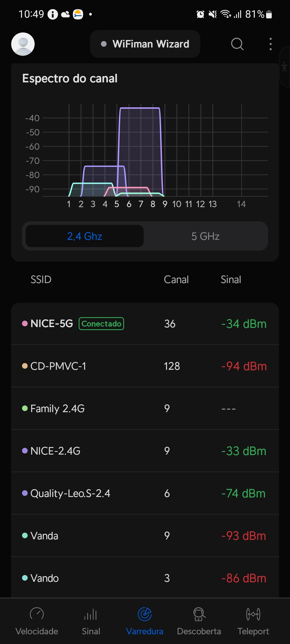Sort networks by Canal column header
The image size is (290, 644).
pyautogui.click(x=176, y=280)
